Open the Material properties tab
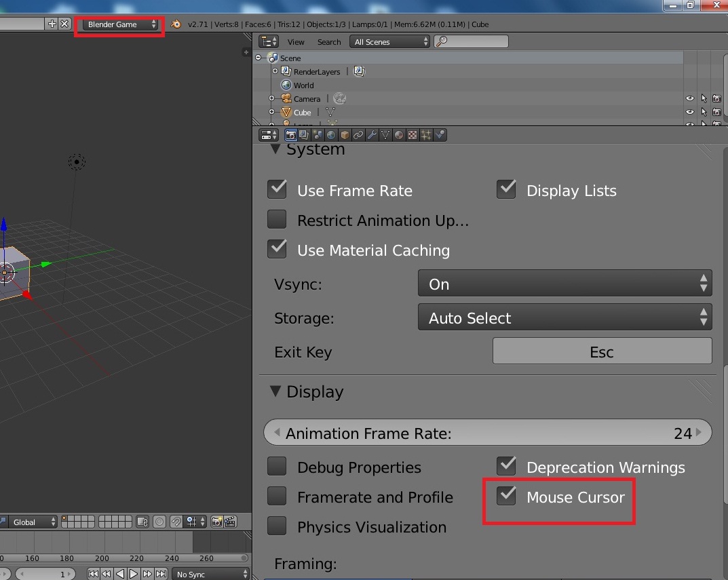 pos(398,135)
